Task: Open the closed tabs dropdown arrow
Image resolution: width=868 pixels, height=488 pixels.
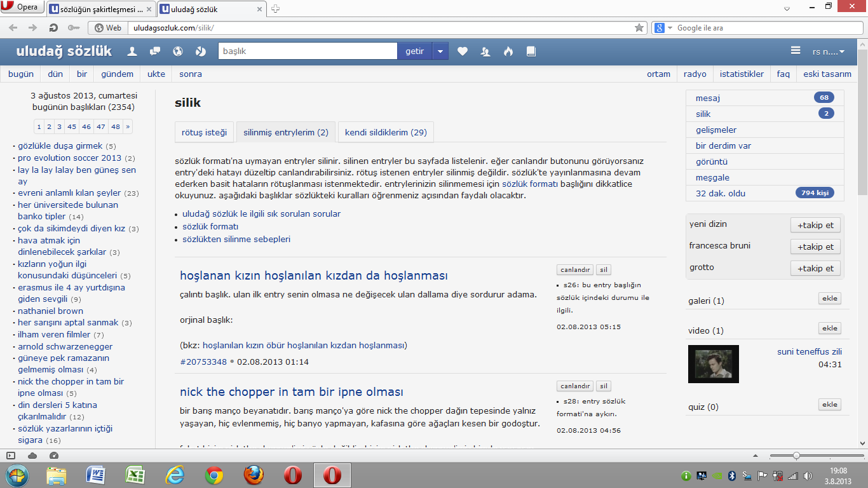Action: (x=786, y=8)
